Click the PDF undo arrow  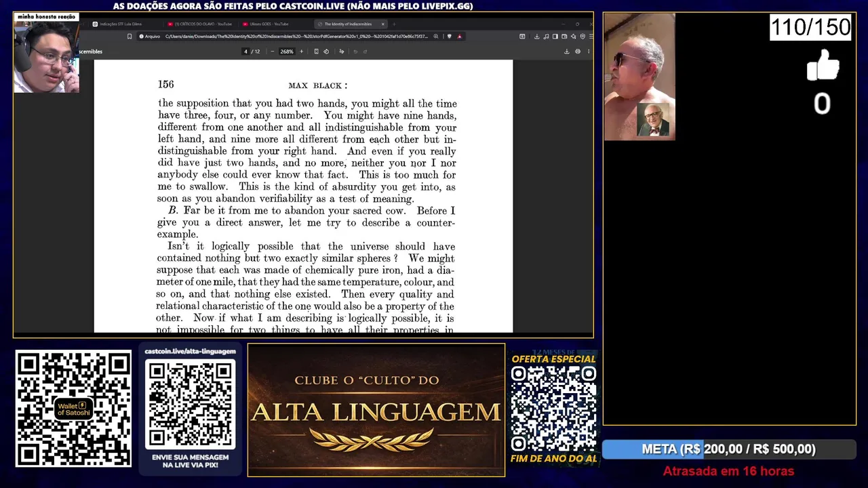click(356, 52)
